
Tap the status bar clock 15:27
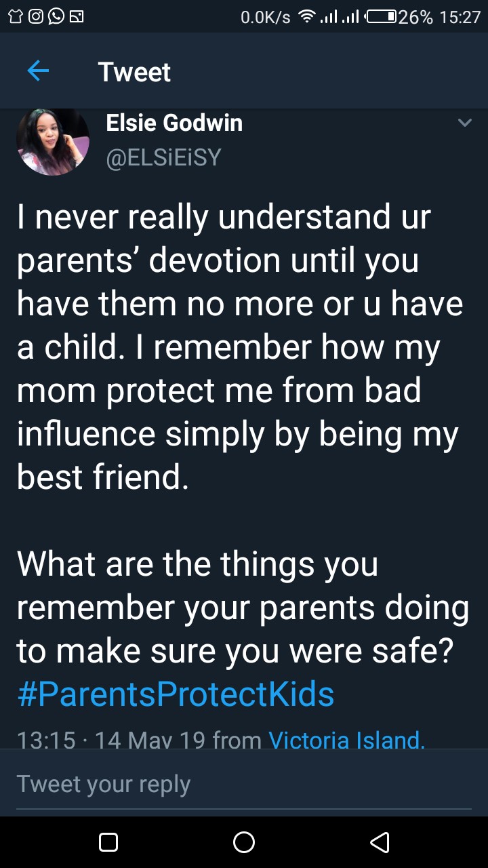460,17
